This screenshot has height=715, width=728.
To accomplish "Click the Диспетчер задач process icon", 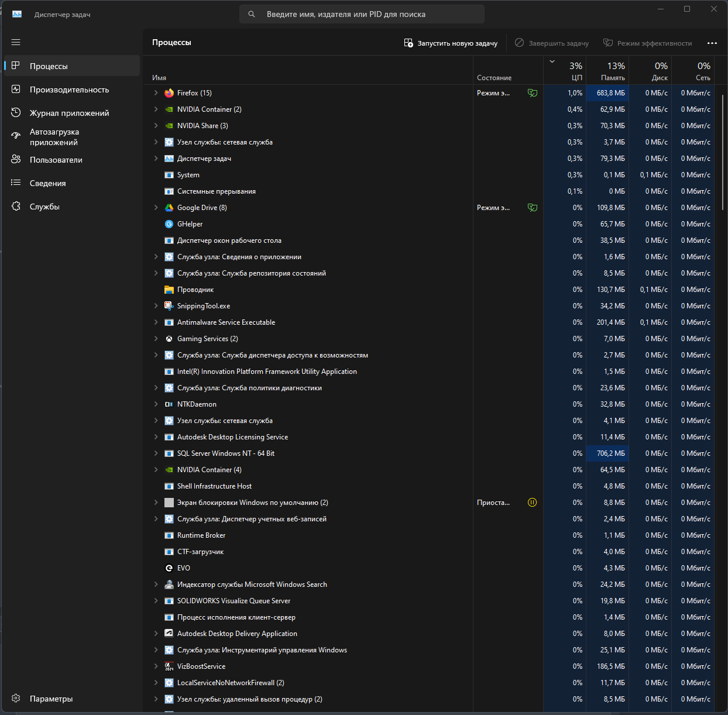I will (x=169, y=159).
